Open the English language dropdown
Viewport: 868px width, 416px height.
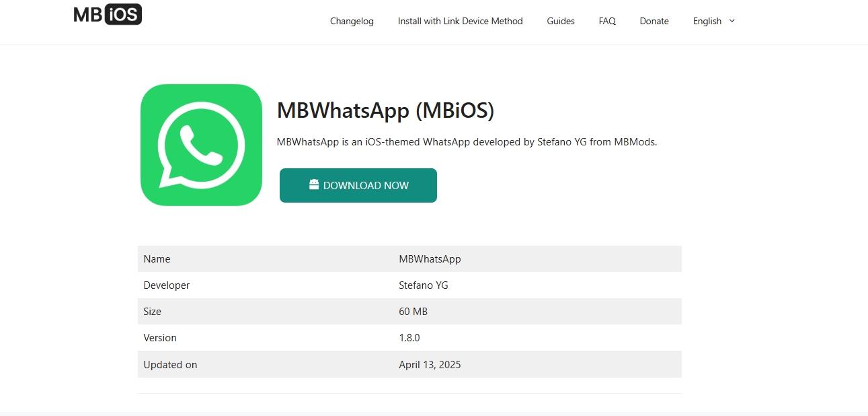pos(708,21)
